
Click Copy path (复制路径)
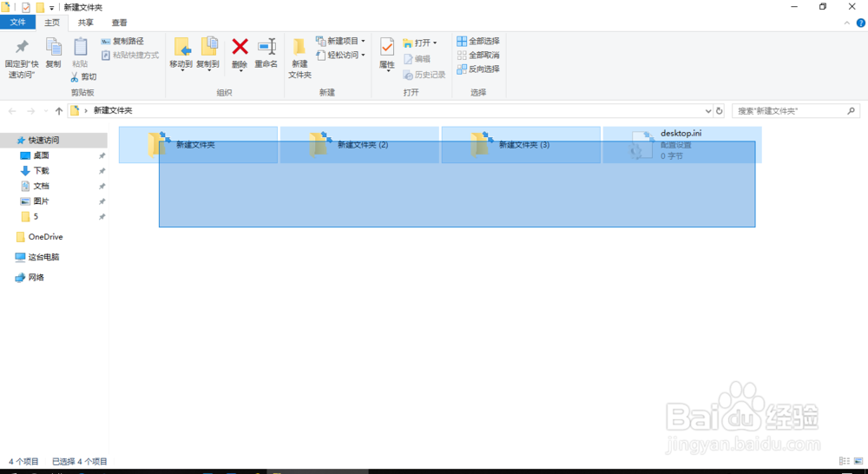(122, 41)
